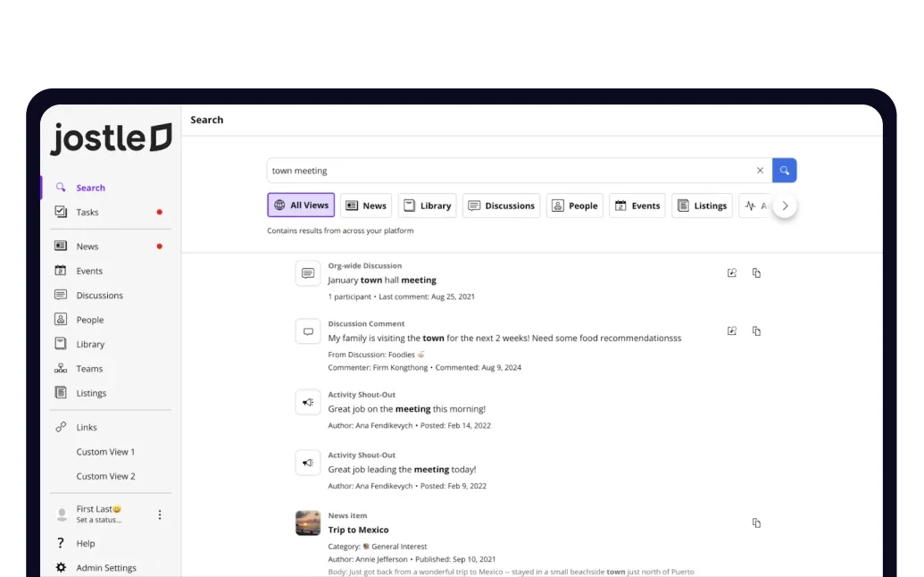This screenshot has width=924, height=577.
Task: Select the All Views filter
Action: click(x=301, y=205)
